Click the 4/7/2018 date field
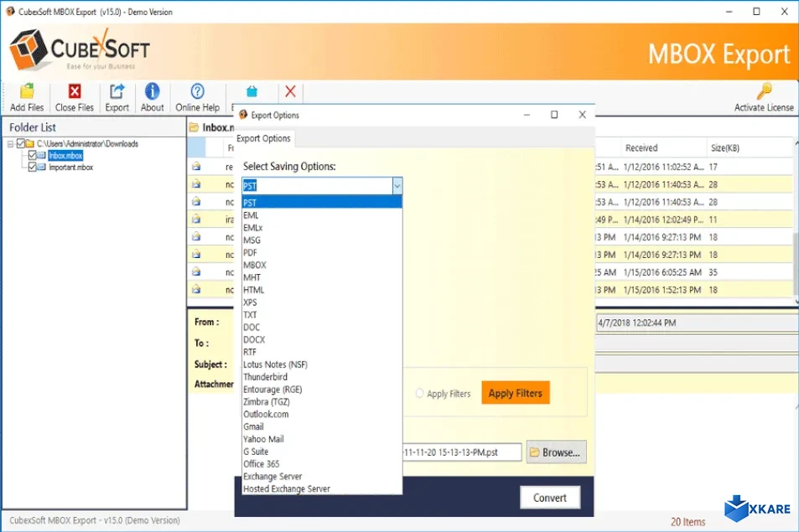Viewport: 799px width, 532px height. pos(697,323)
